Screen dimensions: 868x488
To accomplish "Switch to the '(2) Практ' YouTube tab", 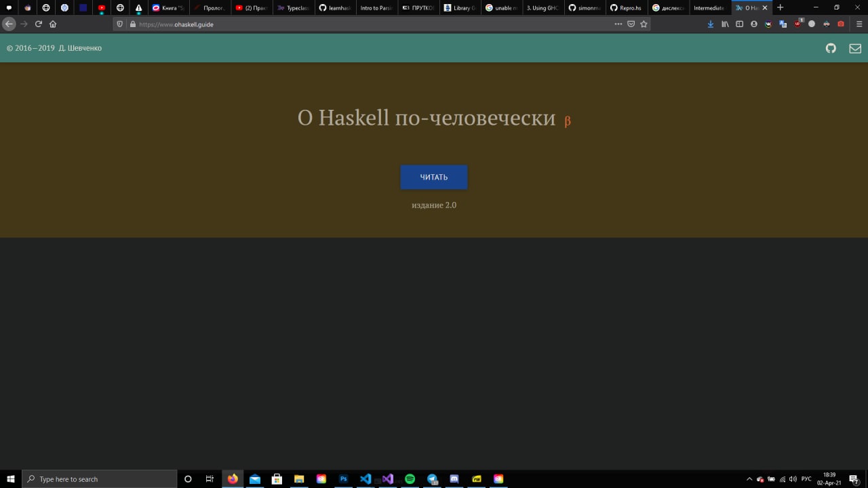I will (x=251, y=7).
